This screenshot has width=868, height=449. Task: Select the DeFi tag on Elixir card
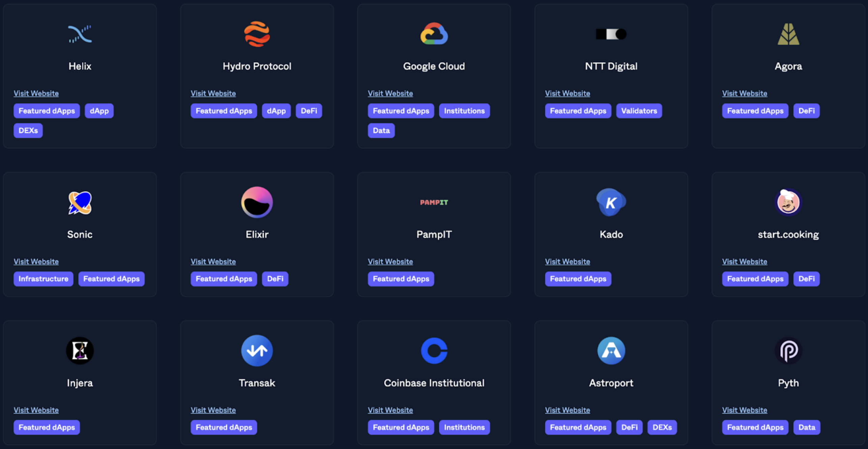(x=275, y=279)
